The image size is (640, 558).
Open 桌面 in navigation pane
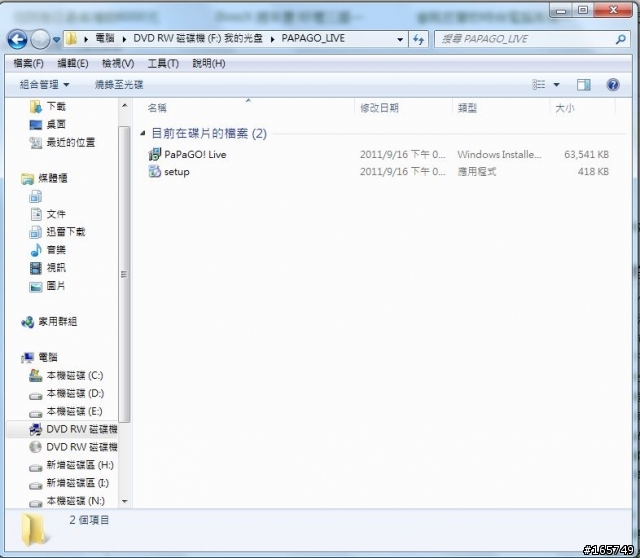pyautogui.click(x=56, y=124)
